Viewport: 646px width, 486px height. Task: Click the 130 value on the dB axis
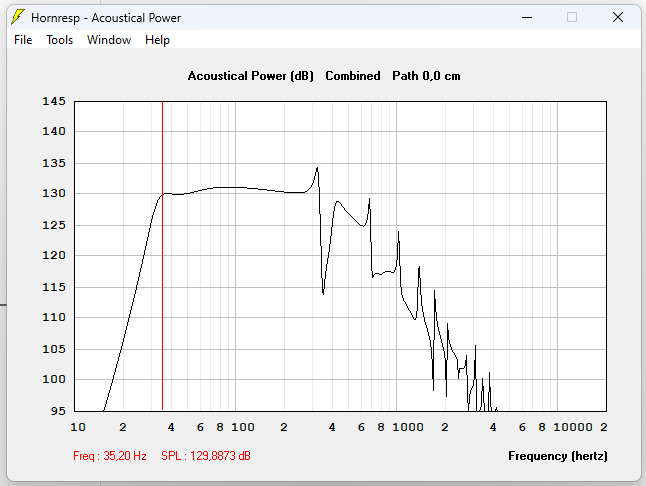[54, 193]
